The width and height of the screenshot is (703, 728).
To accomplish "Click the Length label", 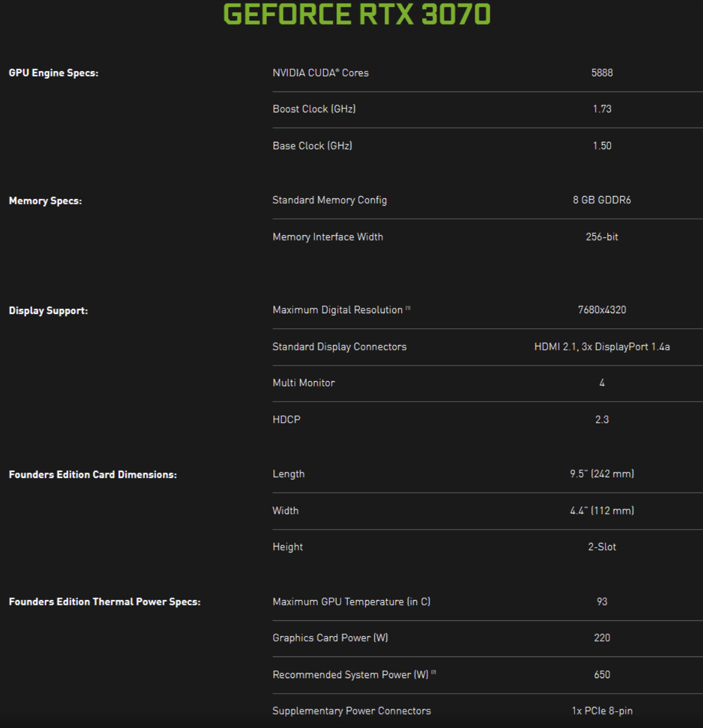I will point(288,474).
